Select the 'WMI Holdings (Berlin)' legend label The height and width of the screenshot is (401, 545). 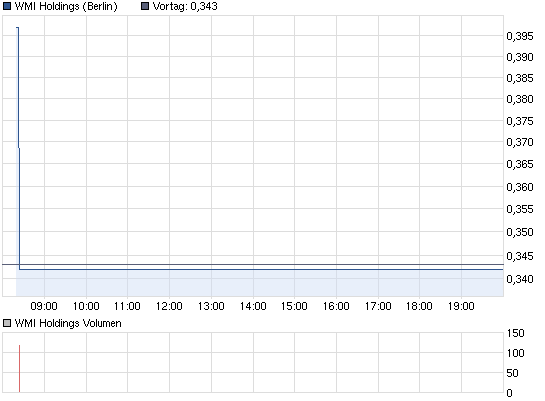[66, 7]
